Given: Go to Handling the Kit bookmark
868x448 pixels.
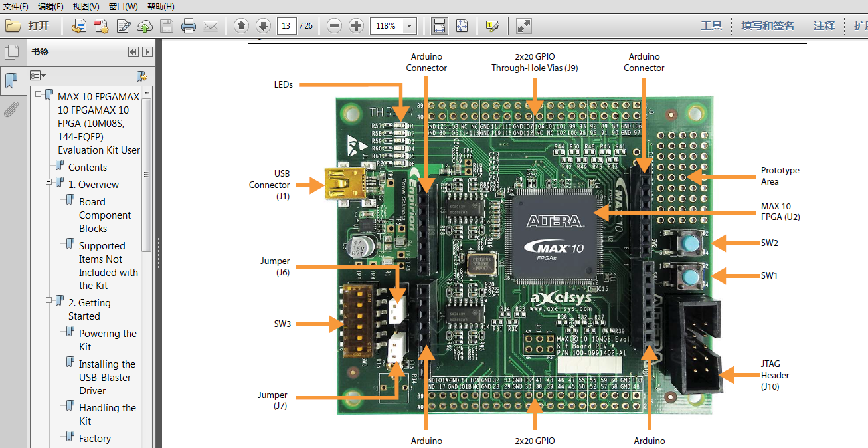Looking at the screenshot, I should point(108,415).
